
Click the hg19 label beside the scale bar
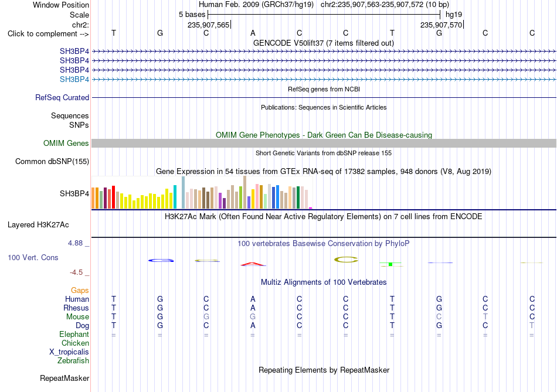point(454,15)
